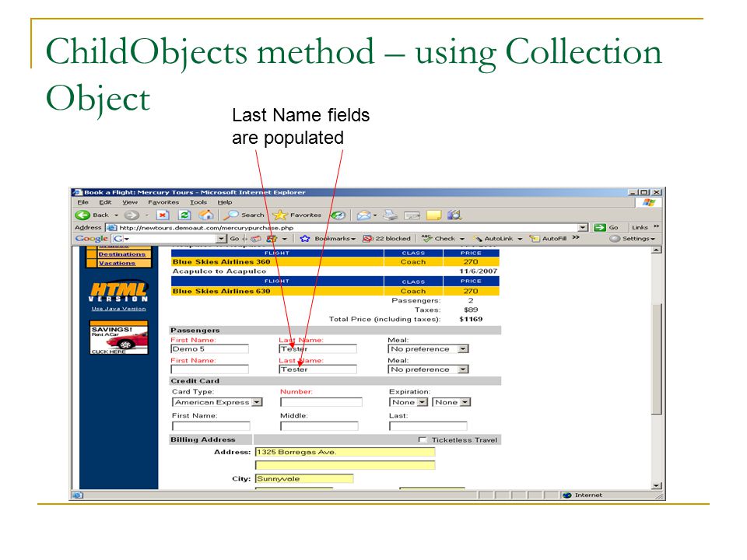Expand the Links toolbar chevron
The width and height of the screenshot is (747, 560).
[657, 226]
